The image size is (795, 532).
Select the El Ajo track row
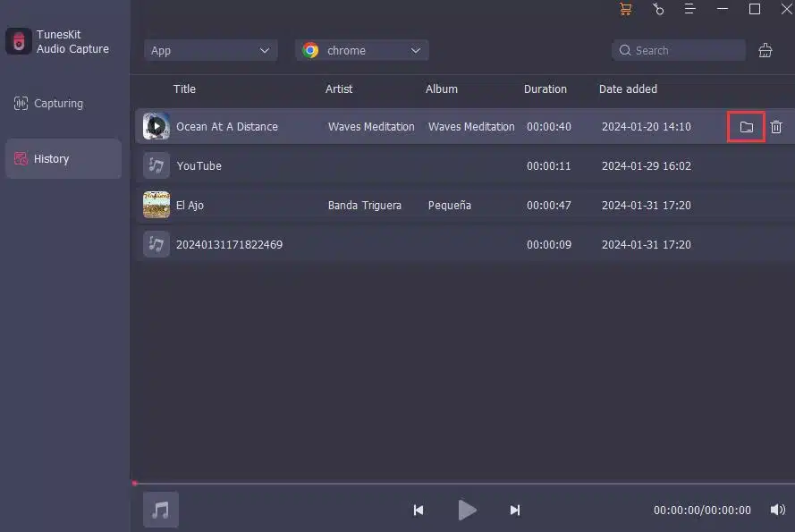pyautogui.click(x=465, y=205)
